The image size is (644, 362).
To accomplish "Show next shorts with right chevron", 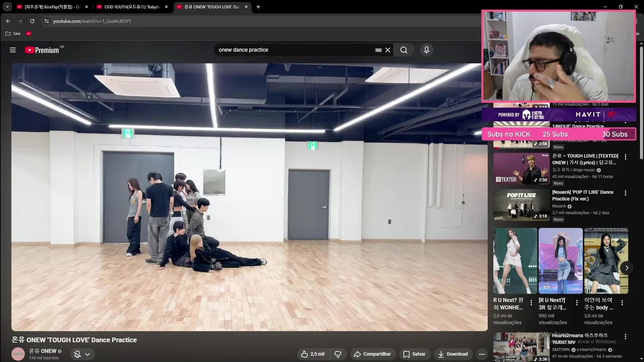I will pos(626,268).
